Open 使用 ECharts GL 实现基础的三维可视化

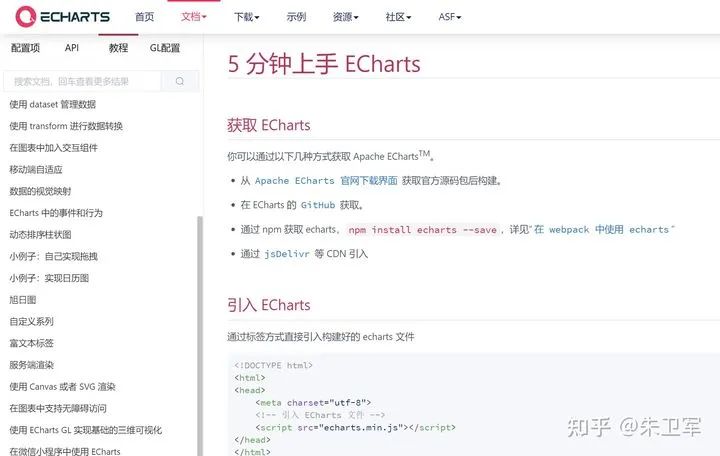pyautogui.click(x=86, y=430)
